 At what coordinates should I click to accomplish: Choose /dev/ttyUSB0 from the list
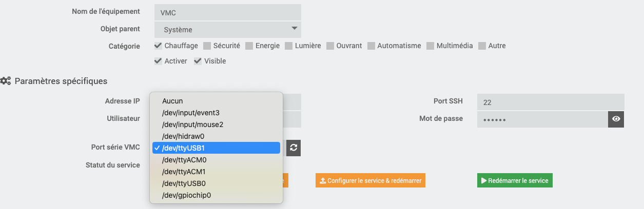[180, 183]
